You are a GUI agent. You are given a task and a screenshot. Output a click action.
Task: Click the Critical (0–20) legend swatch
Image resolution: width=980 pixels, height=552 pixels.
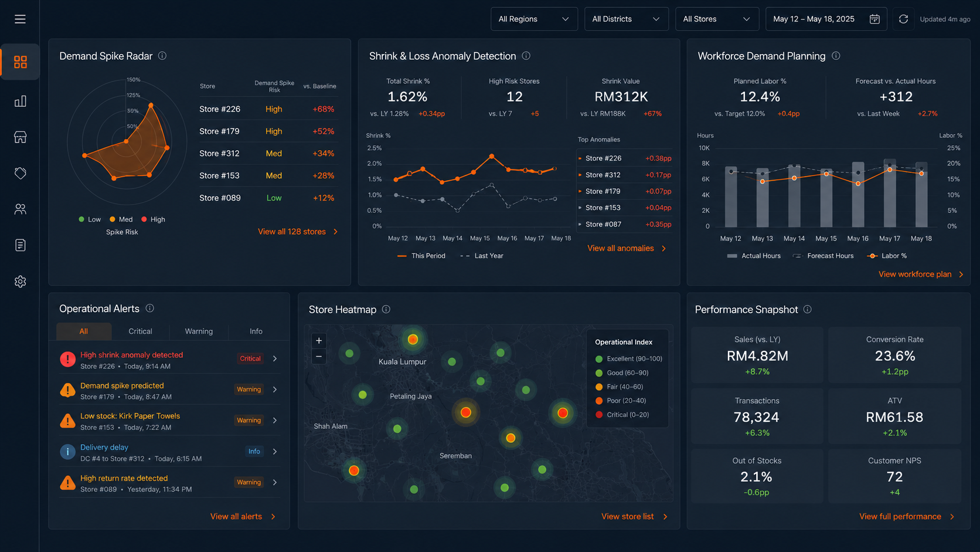pyautogui.click(x=599, y=415)
